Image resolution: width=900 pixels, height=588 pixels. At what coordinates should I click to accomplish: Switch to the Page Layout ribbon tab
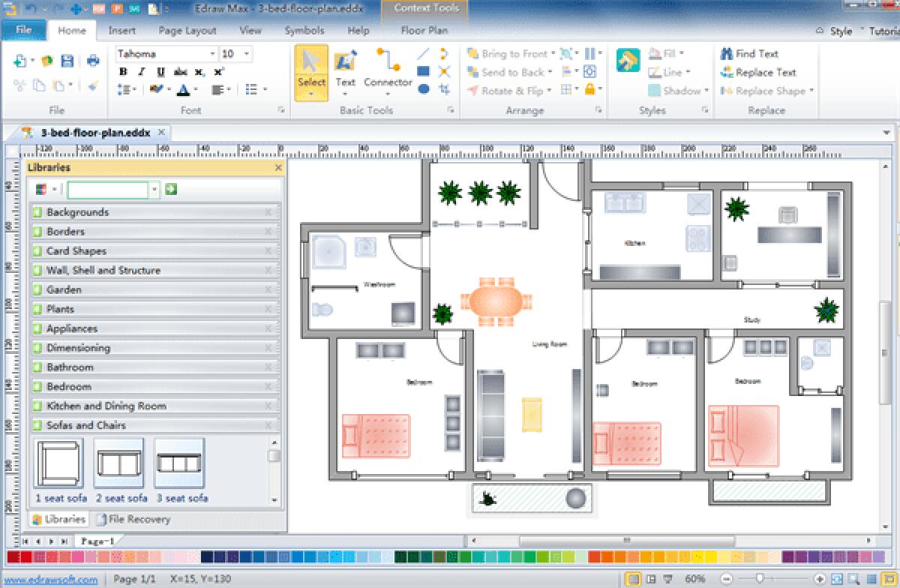pyautogui.click(x=186, y=31)
